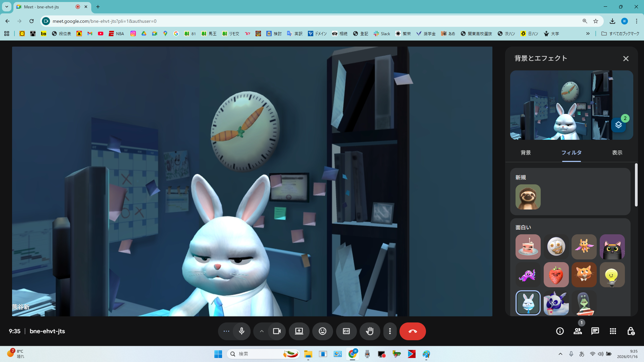Switch to the 表示 tab

click(x=617, y=153)
